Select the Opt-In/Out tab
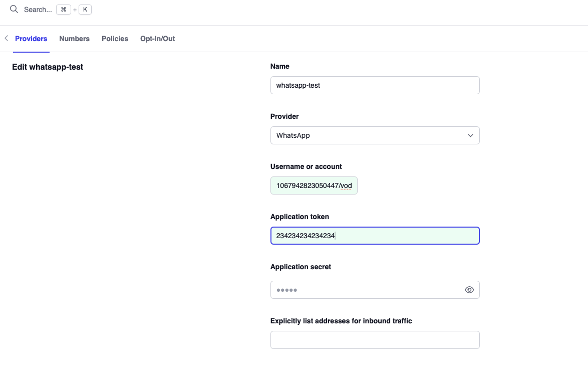The image size is (588, 377). [157, 39]
